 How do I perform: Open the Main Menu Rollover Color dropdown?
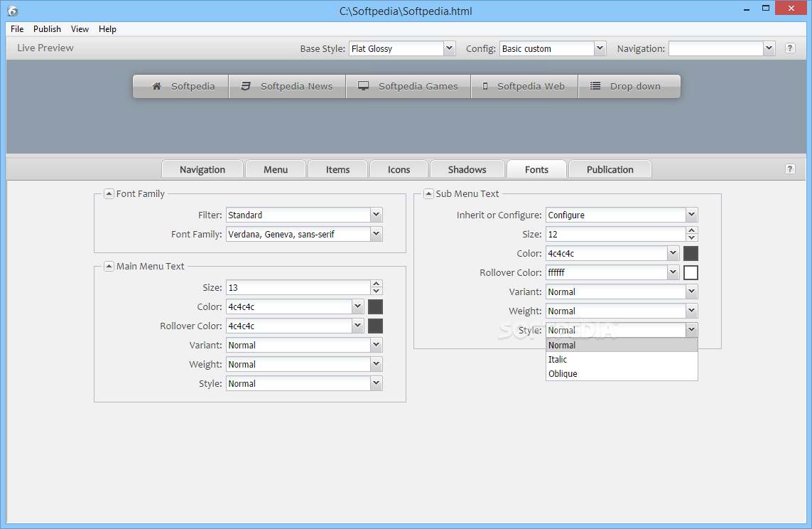[358, 326]
